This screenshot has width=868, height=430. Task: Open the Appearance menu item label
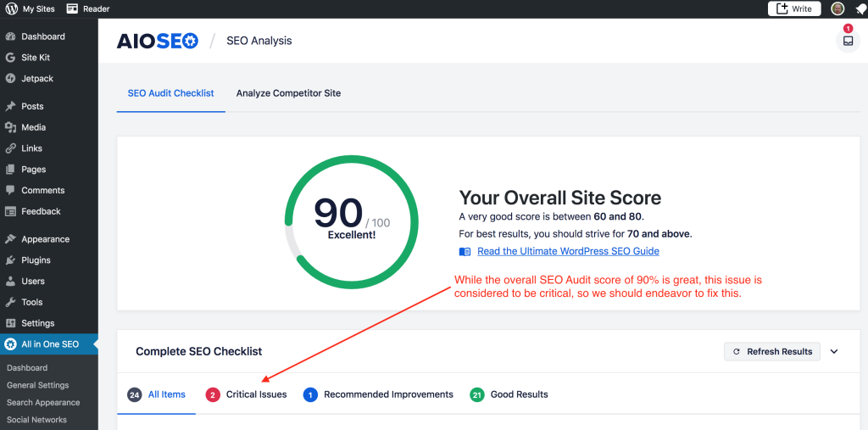pyautogui.click(x=46, y=239)
